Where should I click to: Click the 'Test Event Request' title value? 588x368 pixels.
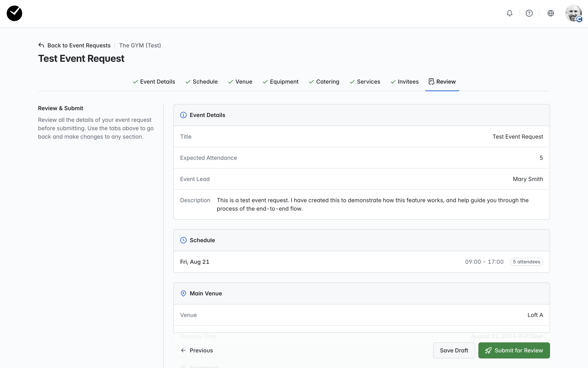(518, 137)
